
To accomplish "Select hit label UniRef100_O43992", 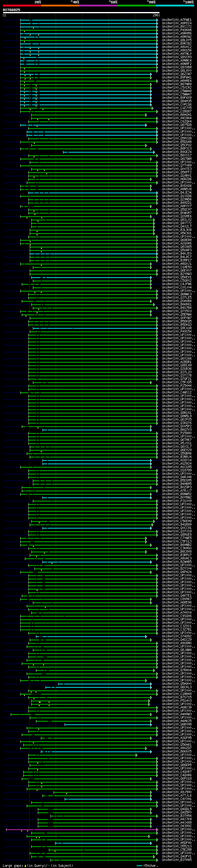I will (x=176, y=826).
